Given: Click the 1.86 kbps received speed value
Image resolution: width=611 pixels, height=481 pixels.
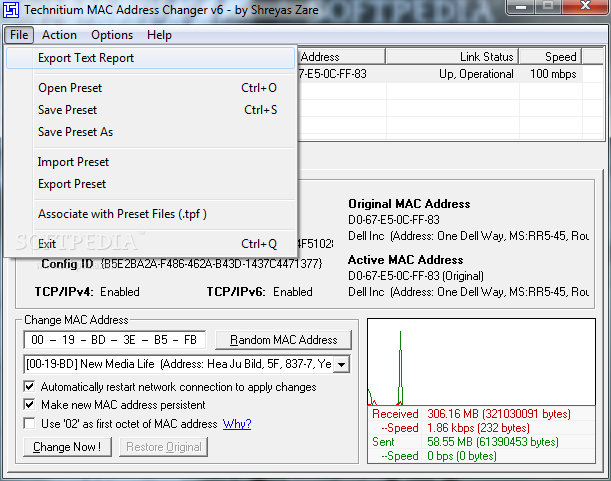Looking at the screenshot, I should 478,428.
